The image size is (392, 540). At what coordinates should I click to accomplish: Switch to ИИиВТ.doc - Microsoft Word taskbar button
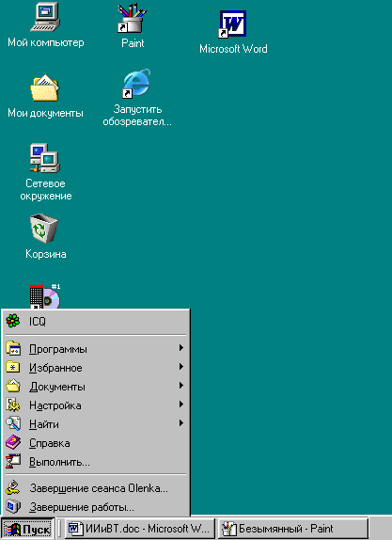[140, 529]
